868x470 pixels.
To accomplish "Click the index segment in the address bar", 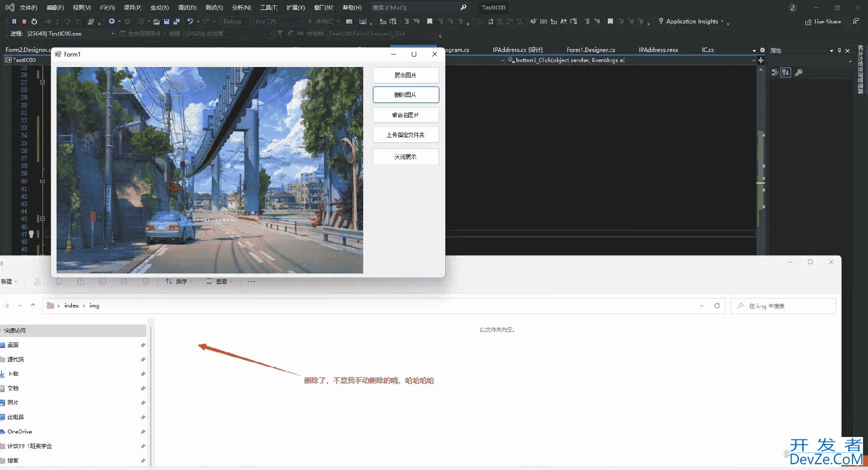I will tap(72, 305).
